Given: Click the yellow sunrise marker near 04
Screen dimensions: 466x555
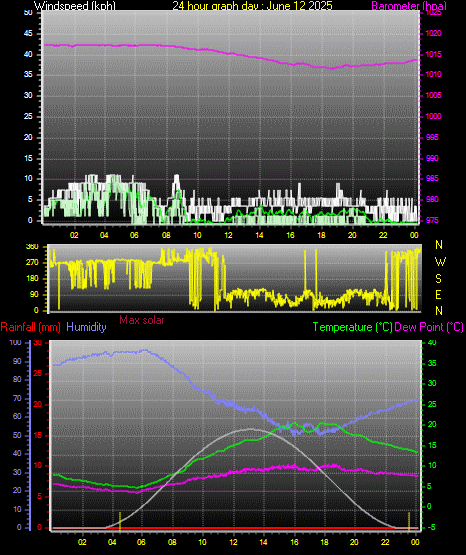Looking at the screenshot, I should tap(120, 522).
